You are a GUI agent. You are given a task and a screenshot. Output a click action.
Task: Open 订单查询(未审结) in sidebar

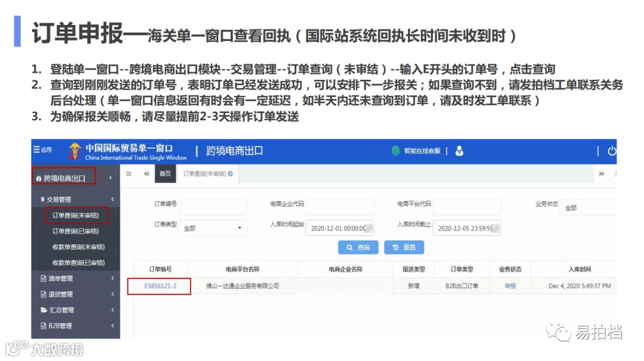click(76, 216)
